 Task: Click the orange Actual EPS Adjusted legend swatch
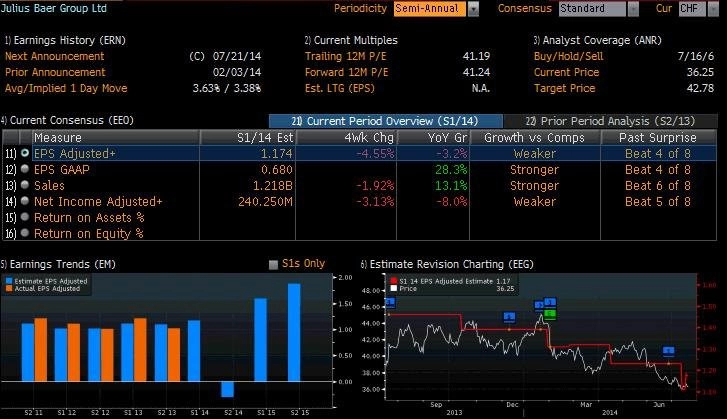pos(9,288)
